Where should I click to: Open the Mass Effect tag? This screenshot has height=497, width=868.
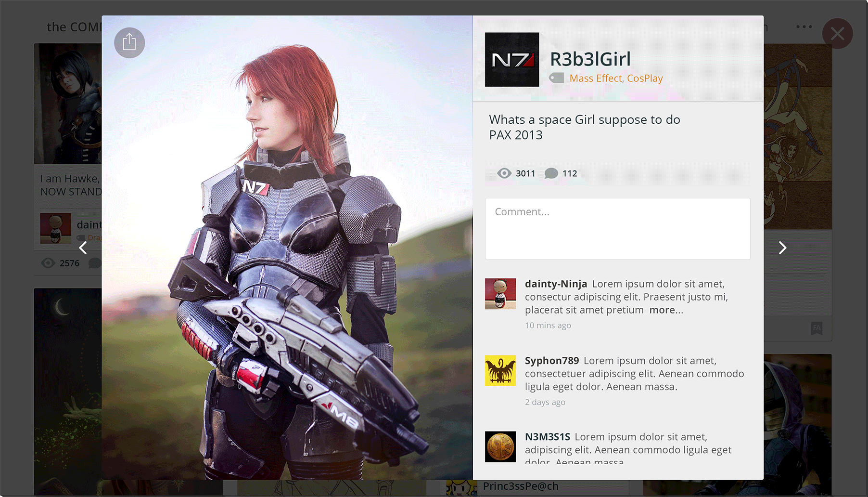click(x=596, y=78)
